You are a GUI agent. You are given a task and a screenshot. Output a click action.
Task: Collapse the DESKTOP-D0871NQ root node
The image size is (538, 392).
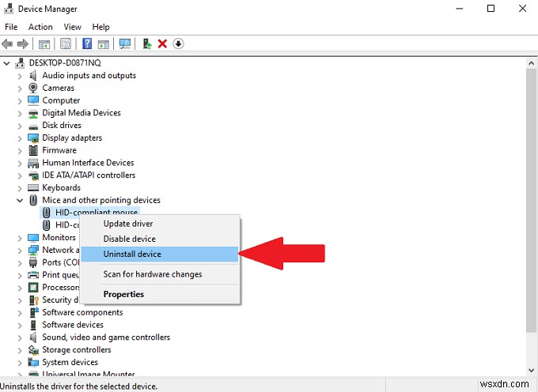tap(6, 63)
